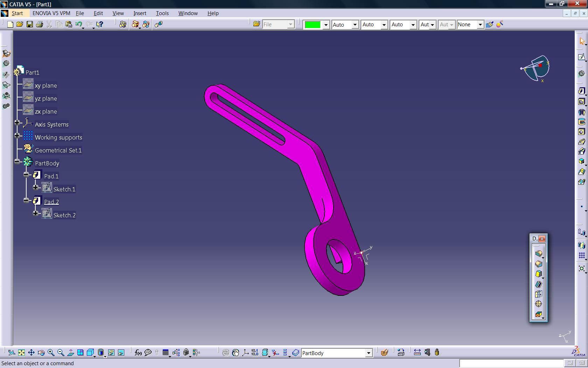Viewport: 588px width, 368px height.
Task: Click the Formula f(x) icon
Action: click(138, 353)
